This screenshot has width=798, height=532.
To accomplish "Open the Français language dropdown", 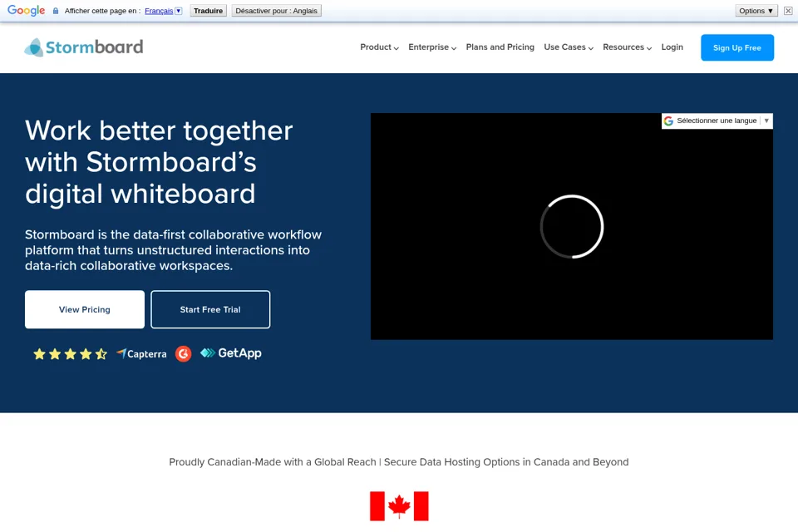I will 164,11.
